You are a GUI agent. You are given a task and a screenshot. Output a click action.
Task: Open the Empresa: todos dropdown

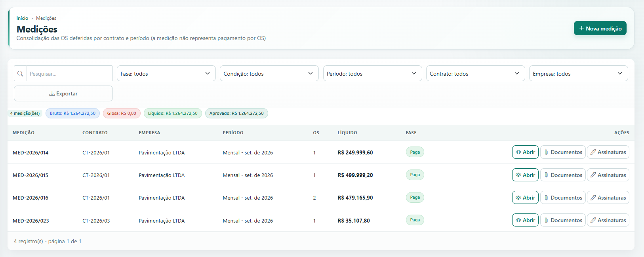tap(579, 74)
